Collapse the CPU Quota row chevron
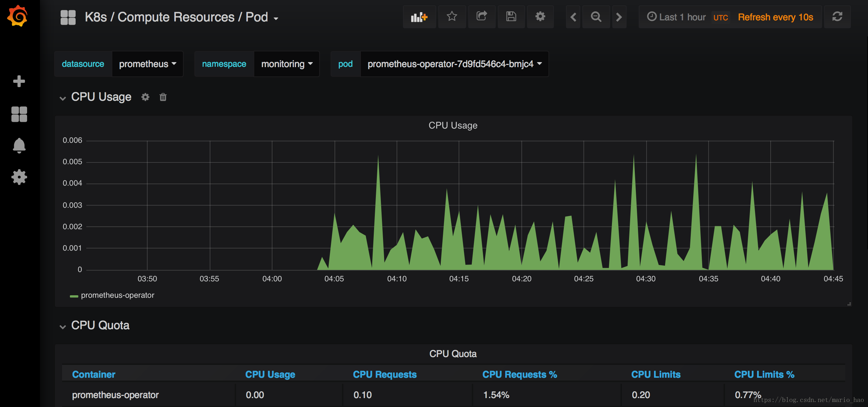868x407 pixels. pos(63,327)
